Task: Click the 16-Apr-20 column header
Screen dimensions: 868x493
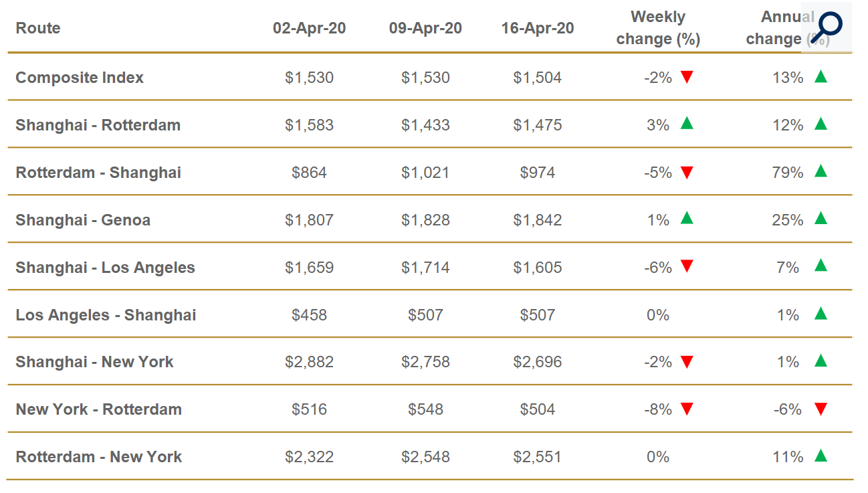Action: (x=538, y=28)
